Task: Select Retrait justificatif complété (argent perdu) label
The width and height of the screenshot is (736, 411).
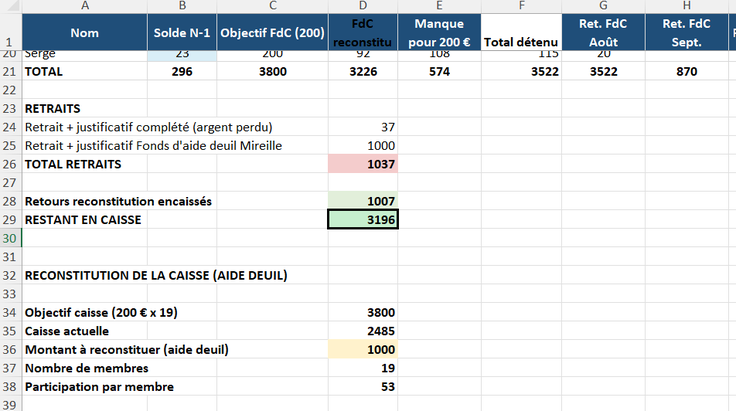Action: (148, 127)
